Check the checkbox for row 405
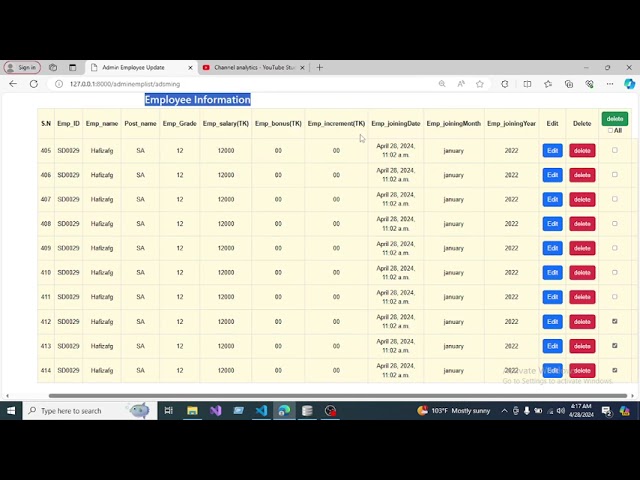Viewport: 640px width, 480px height. (615, 150)
